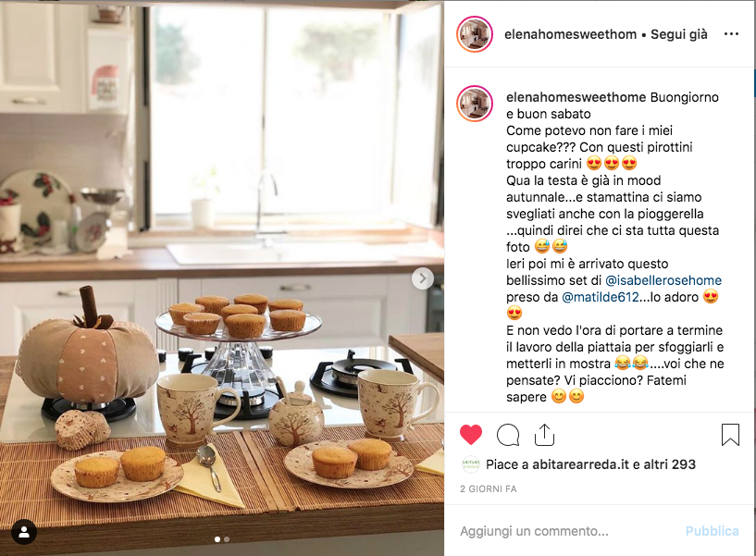756x556 pixels.
Task: Open comments using the speech bubble icon
Action: point(508,435)
